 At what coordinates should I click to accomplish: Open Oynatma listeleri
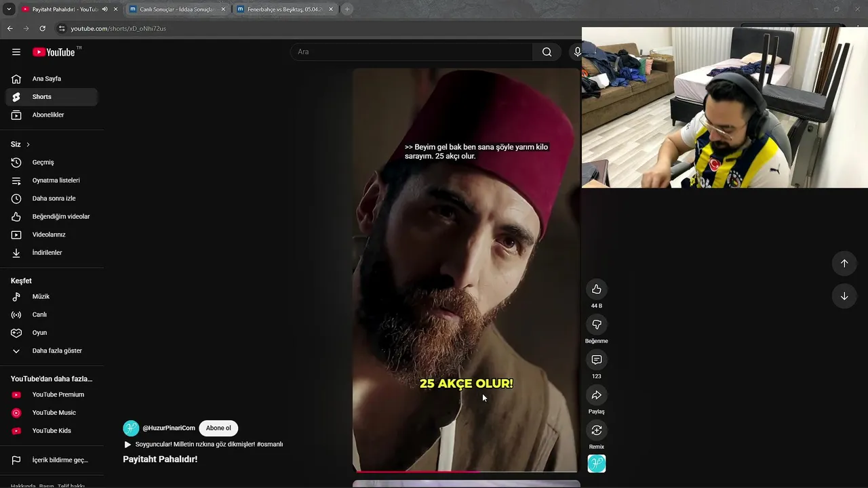(52, 180)
